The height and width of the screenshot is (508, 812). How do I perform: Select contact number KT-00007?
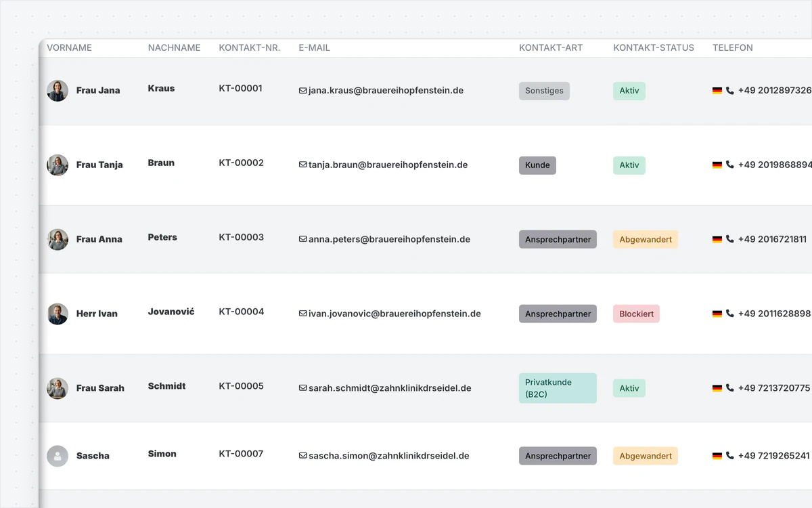tap(241, 454)
